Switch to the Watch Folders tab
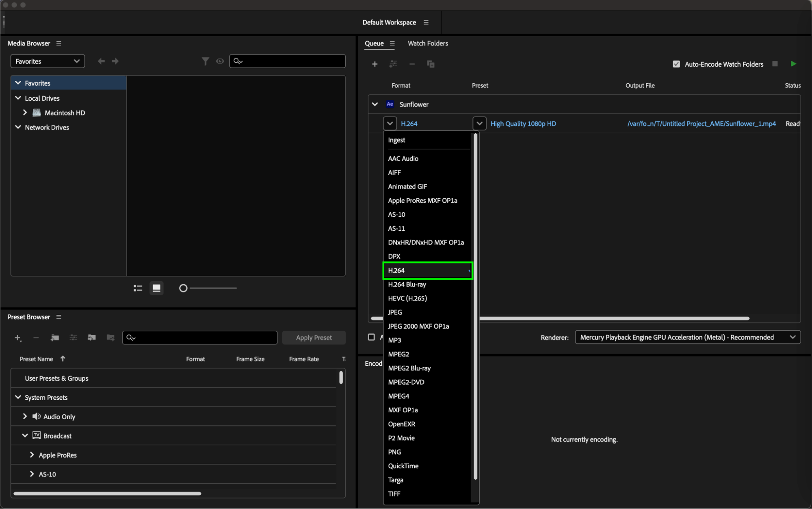 428,43
